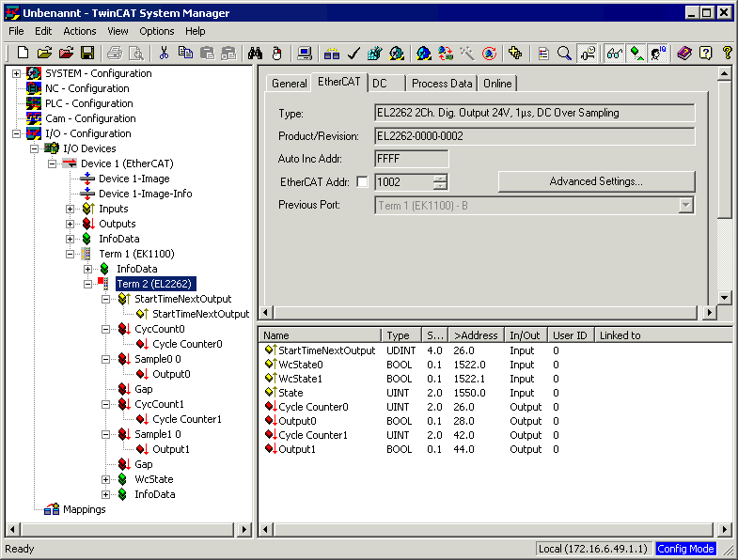
Task: Click the magnifying glass search toolbar icon
Action: 564,54
